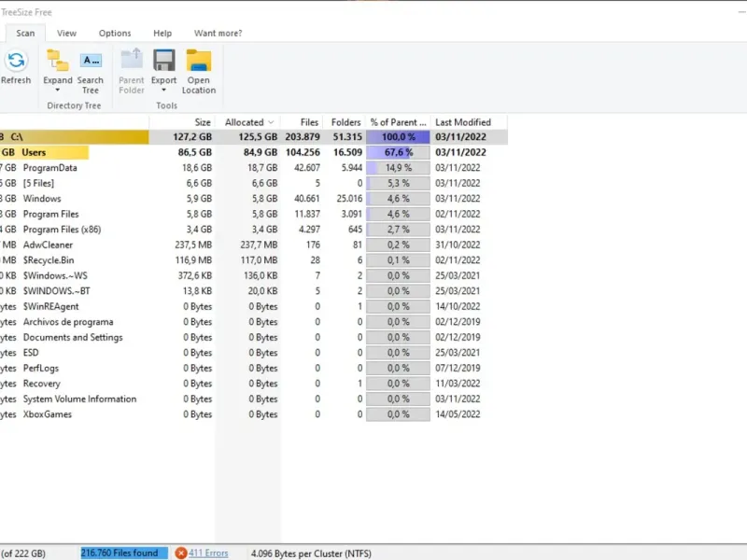Click the Refresh scan icon
Screen dimensions: 747x560
pos(16,61)
